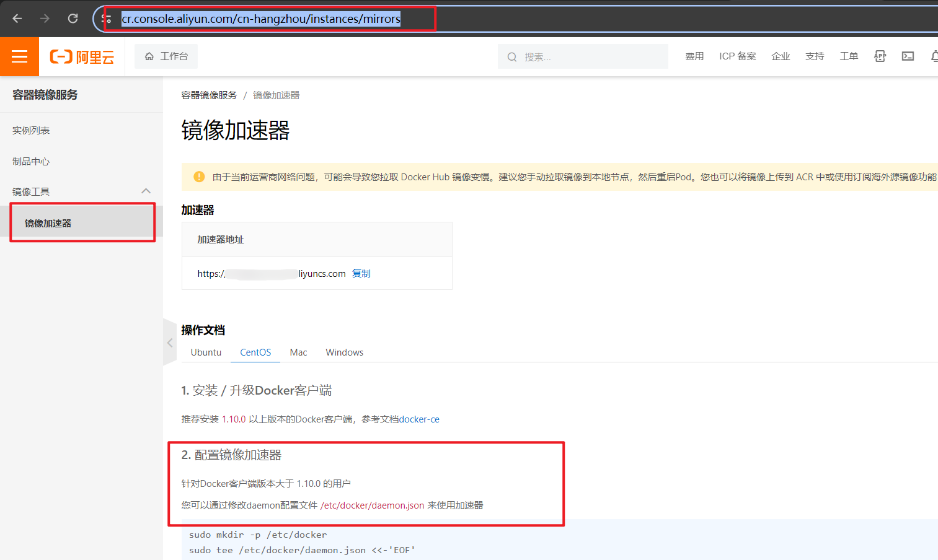
Task: Click 2. 配置镜像加速器 heading
Action: [231, 455]
